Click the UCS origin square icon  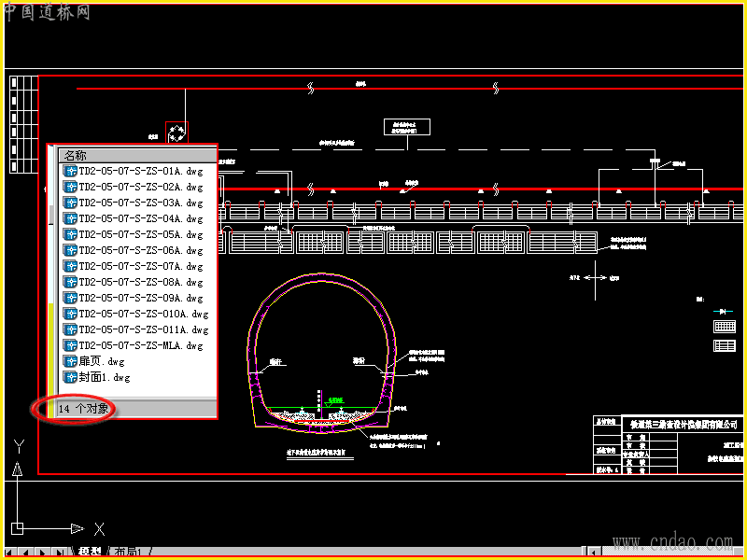(18, 528)
